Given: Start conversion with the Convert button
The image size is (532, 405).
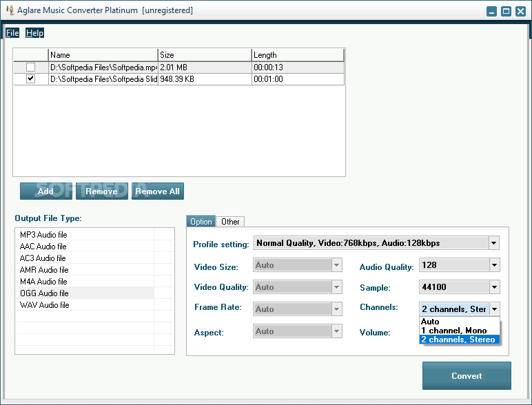Looking at the screenshot, I should tap(467, 375).
